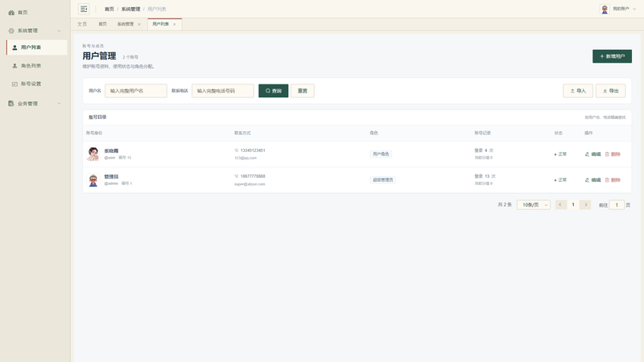
Task: Click the phone number 18677778888
Action: click(253, 176)
